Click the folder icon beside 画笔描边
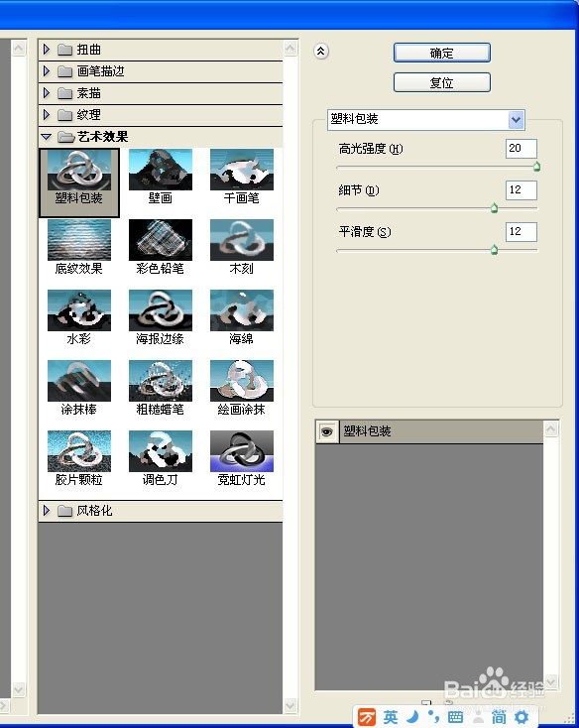 click(65, 71)
